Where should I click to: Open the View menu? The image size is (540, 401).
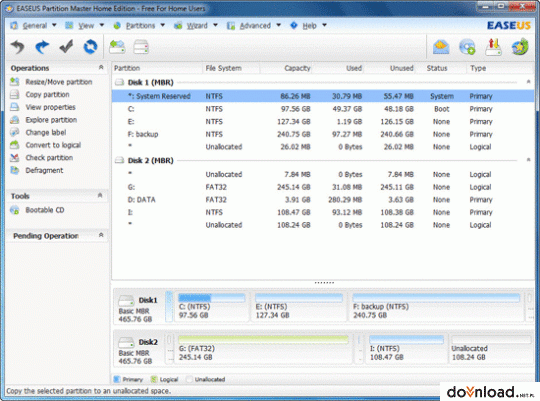(x=85, y=25)
